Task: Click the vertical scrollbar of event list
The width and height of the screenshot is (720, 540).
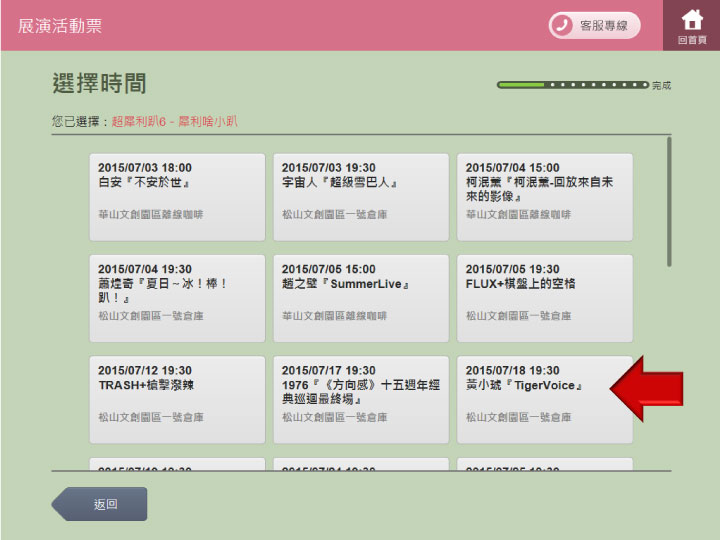Action: pos(669,200)
